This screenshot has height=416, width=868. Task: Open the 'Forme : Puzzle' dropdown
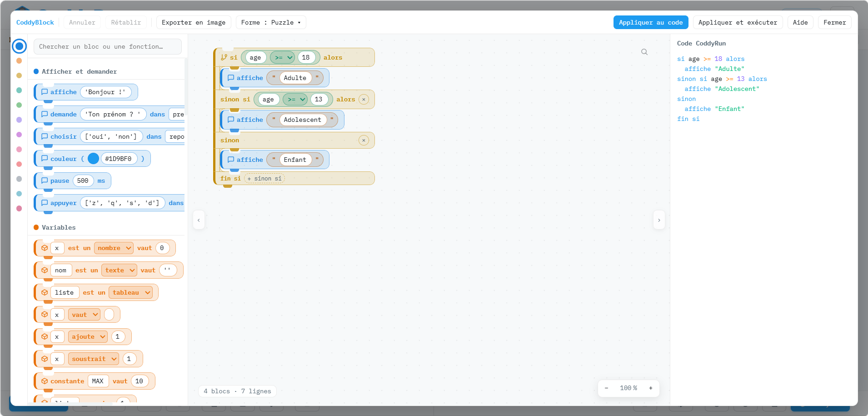point(271,22)
